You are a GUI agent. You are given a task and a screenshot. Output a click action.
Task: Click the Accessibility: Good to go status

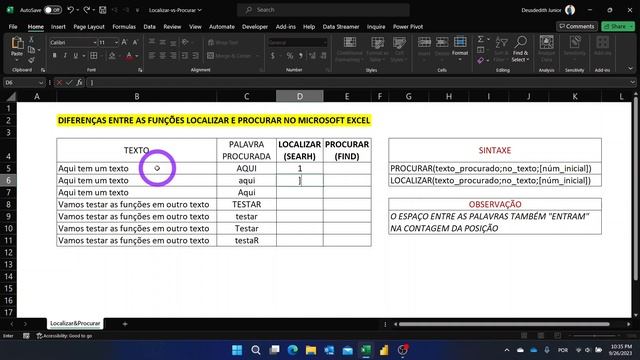coord(64,336)
